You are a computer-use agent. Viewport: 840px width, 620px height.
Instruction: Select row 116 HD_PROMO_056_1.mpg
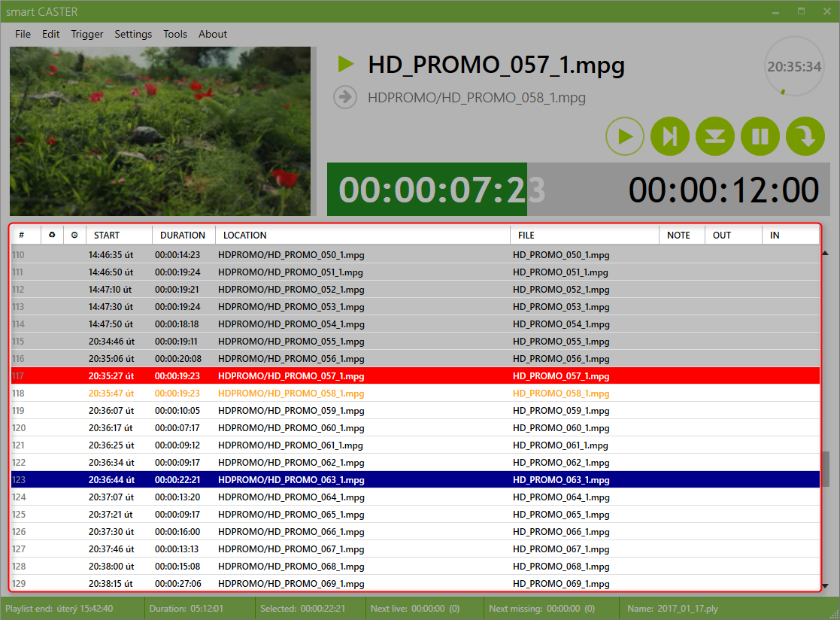(x=415, y=358)
